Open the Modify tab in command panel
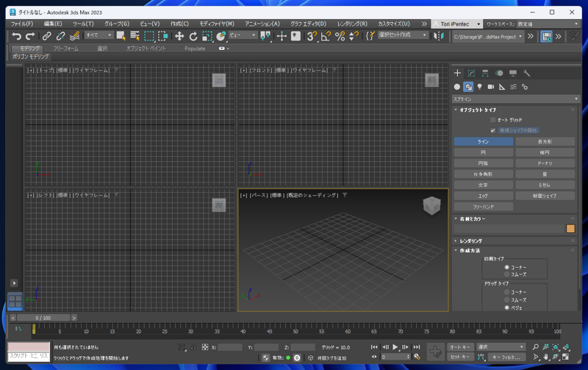Screen dimensions: 588x370 pos(471,73)
